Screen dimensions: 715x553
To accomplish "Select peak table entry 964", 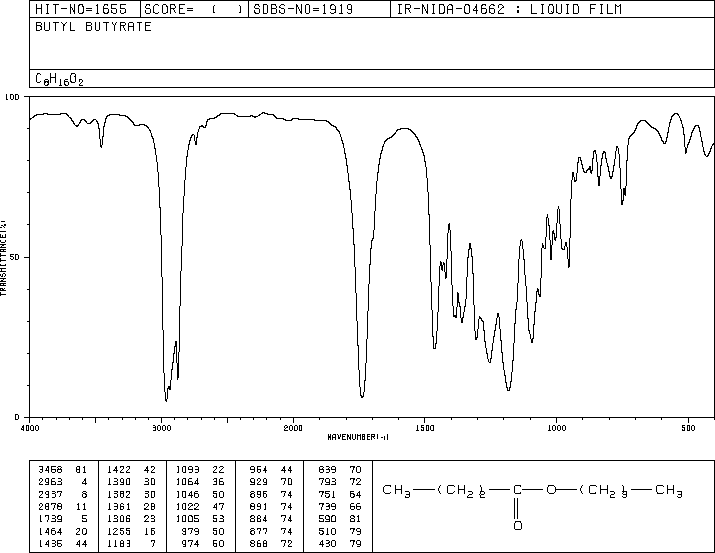I will click(x=271, y=470).
